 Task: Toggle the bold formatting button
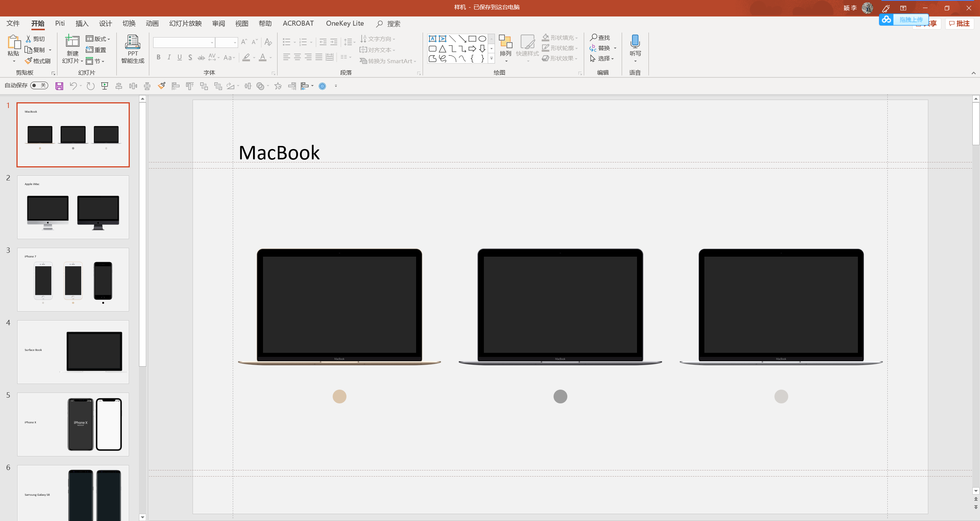coord(158,57)
